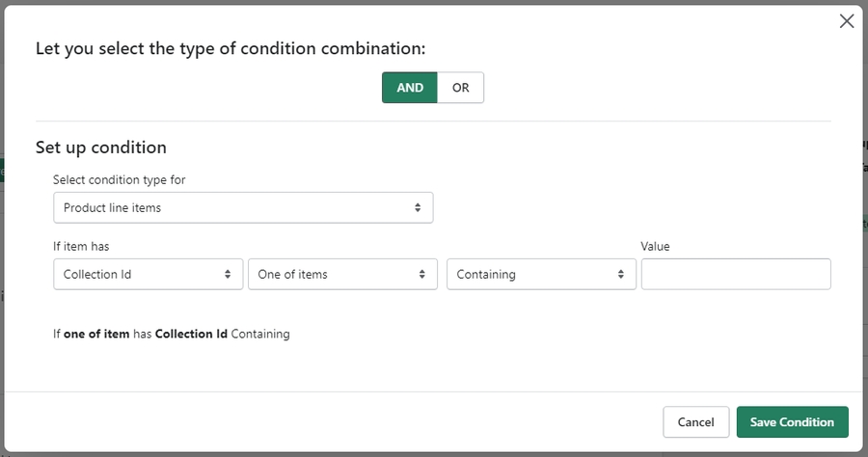Click the Save Condition button
Screen dimensions: 868x457
pos(792,422)
